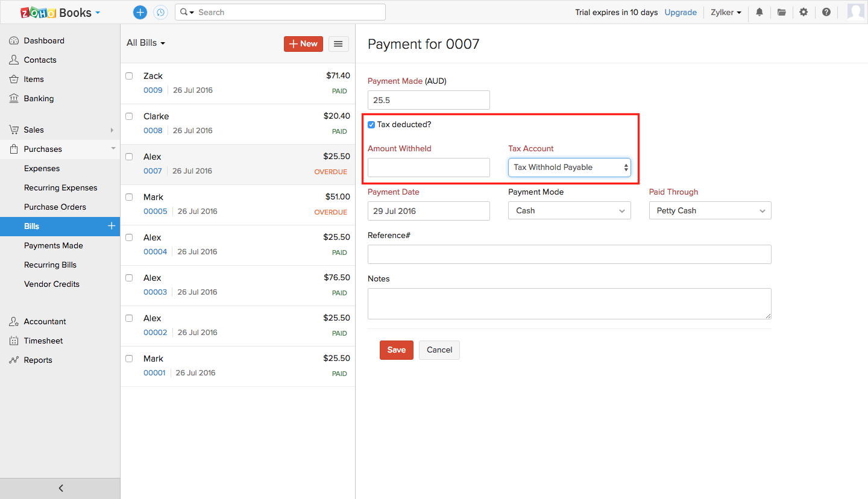
Task: Click the settings gear icon
Action: click(804, 12)
